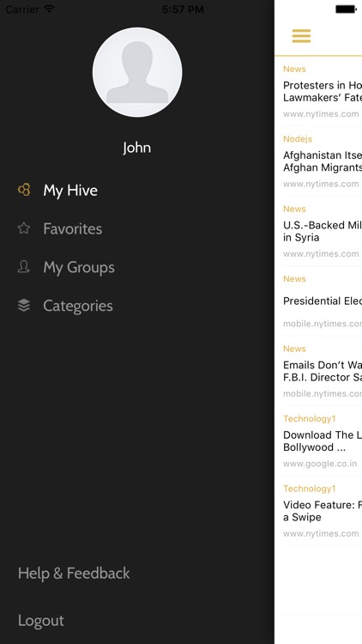The width and height of the screenshot is (362, 644).
Task: Open the Afghanistan Itse... article
Action: coord(323,161)
